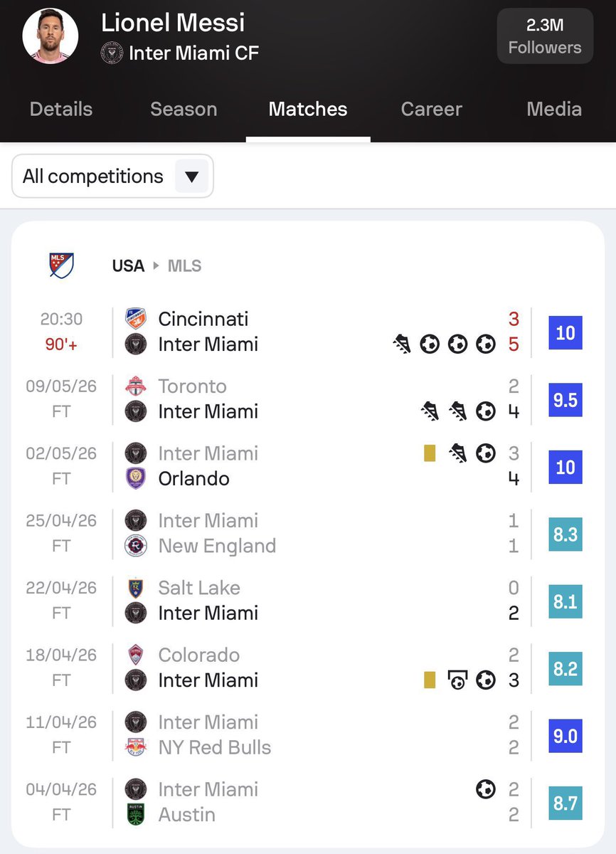Click the Cincinnati team crest
The height and width of the screenshot is (854, 616).
point(135,318)
